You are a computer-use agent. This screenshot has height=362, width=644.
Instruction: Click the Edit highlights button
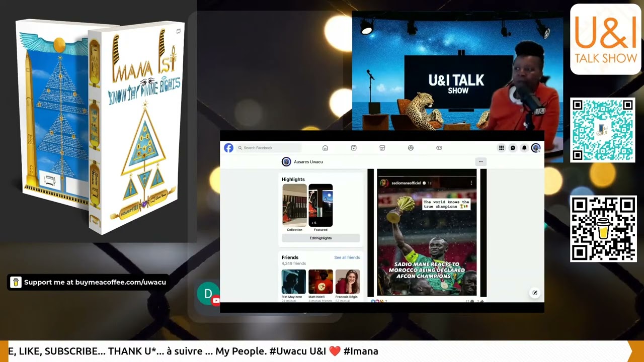(320, 238)
